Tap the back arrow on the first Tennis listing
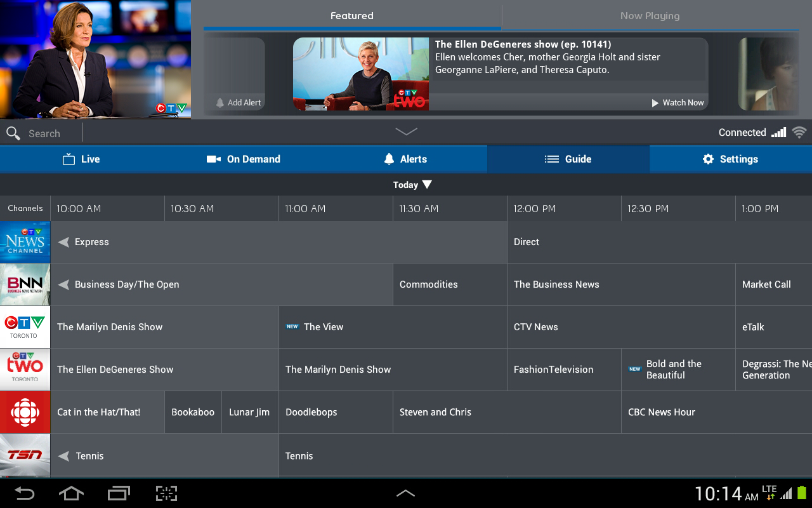This screenshot has width=812, height=508. click(x=63, y=456)
